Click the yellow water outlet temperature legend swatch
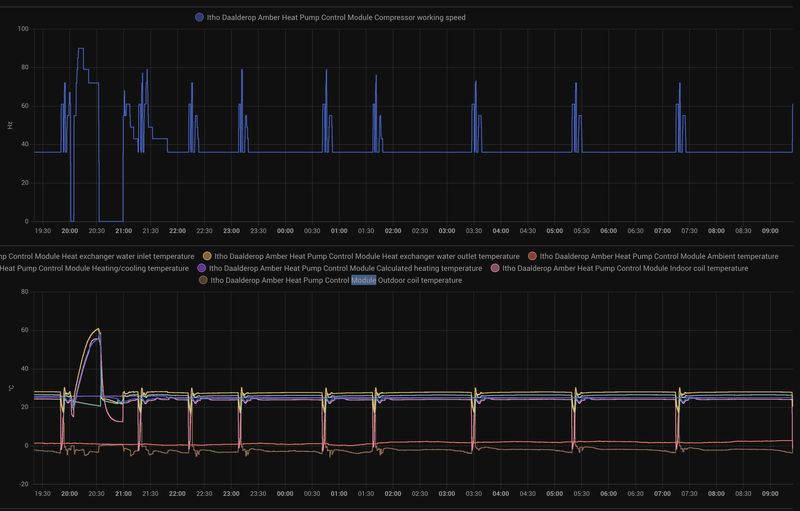The height and width of the screenshot is (511, 800). click(x=207, y=257)
